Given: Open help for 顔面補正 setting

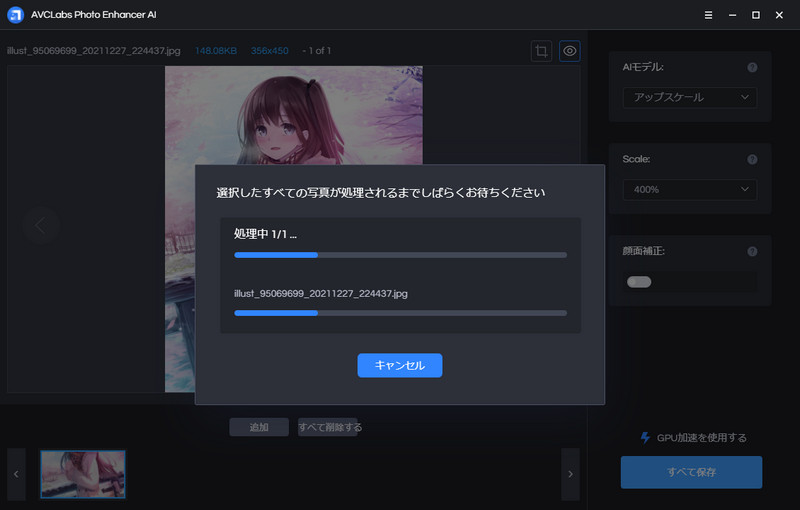Looking at the screenshot, I should pos(752,251).
